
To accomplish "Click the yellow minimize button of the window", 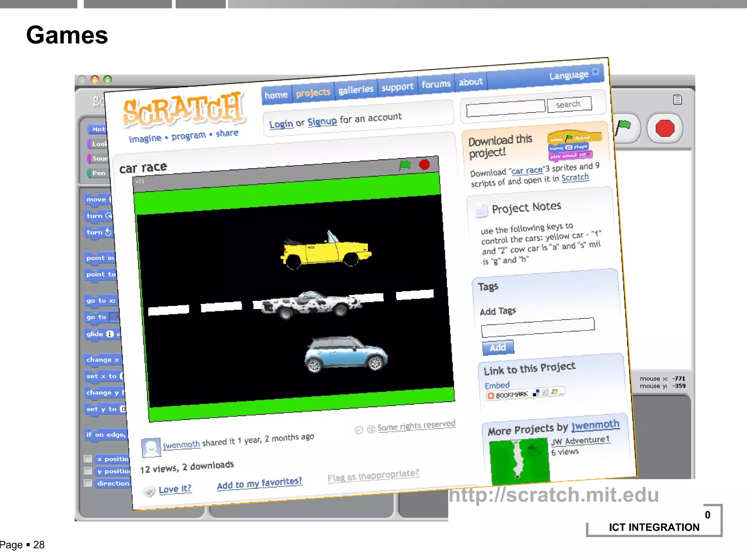I will (x=95, y=79).
